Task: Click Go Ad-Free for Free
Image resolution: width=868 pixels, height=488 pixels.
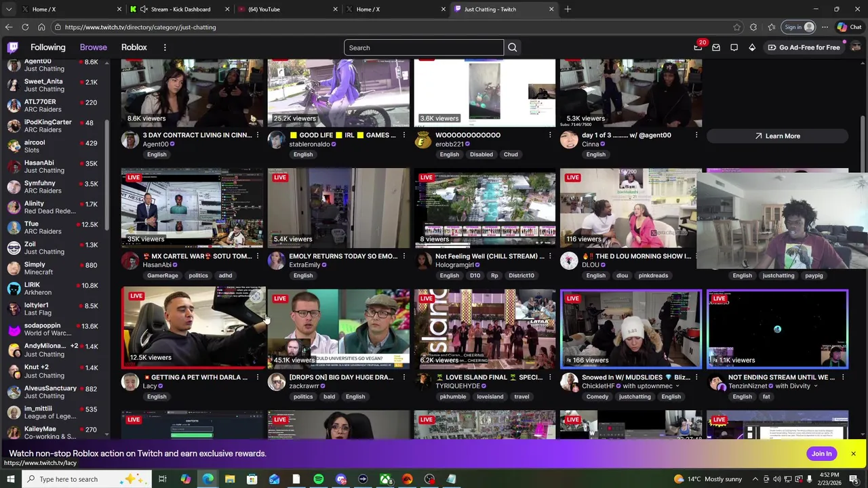Action: pyautogui.click(x=804, y=47)
